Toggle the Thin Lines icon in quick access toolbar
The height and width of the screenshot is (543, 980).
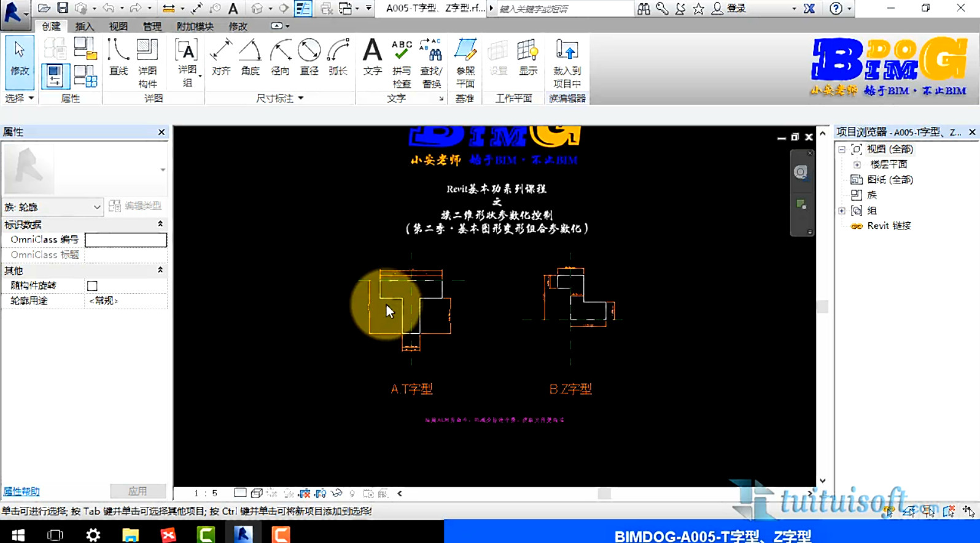pyautogui.click(x=303, y=9)
